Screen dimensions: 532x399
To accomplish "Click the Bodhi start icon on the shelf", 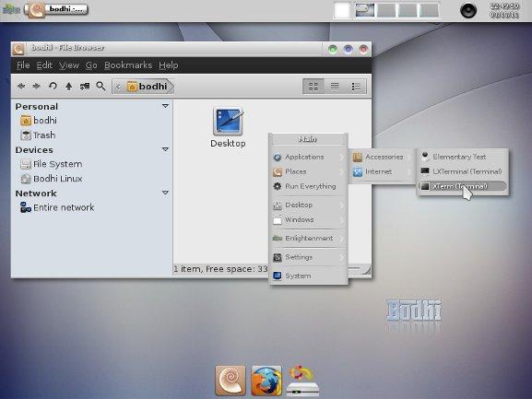I will click(11, 9).
